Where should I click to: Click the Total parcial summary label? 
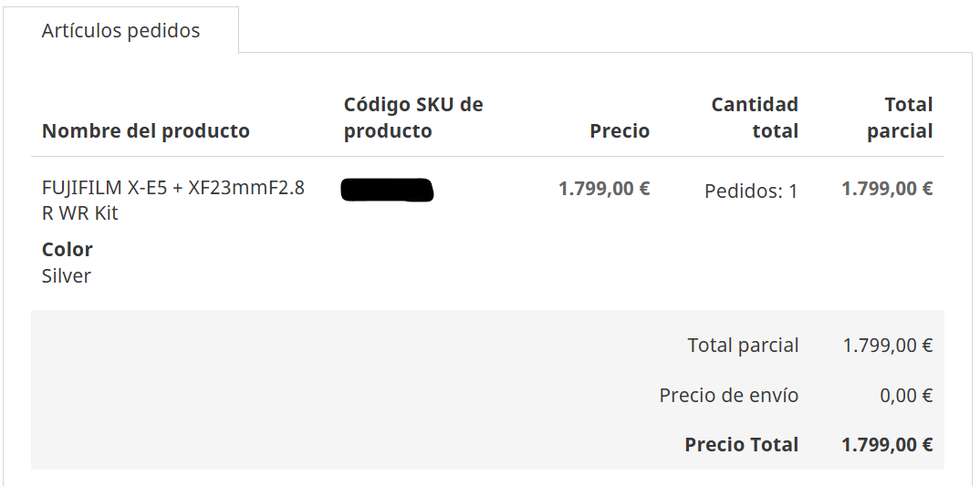point(743,346)
